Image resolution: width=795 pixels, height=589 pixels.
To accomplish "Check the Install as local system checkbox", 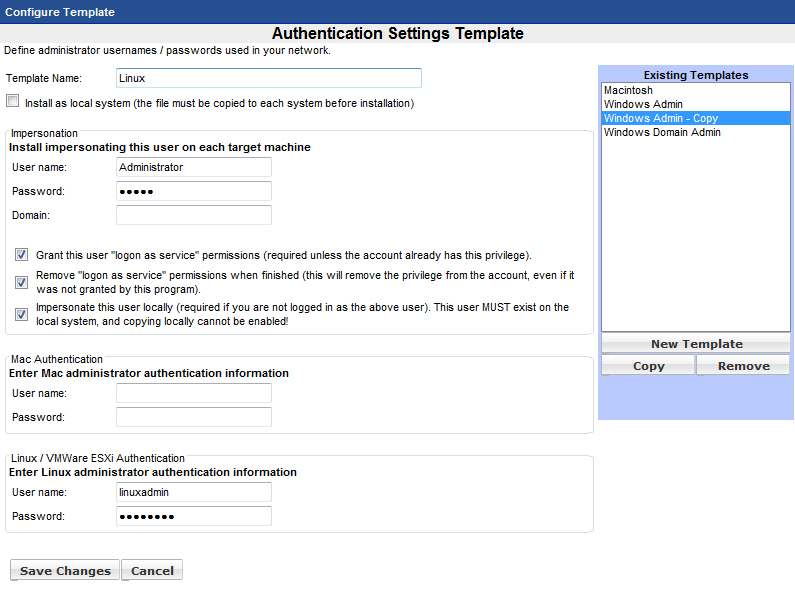I will (13, 101).
